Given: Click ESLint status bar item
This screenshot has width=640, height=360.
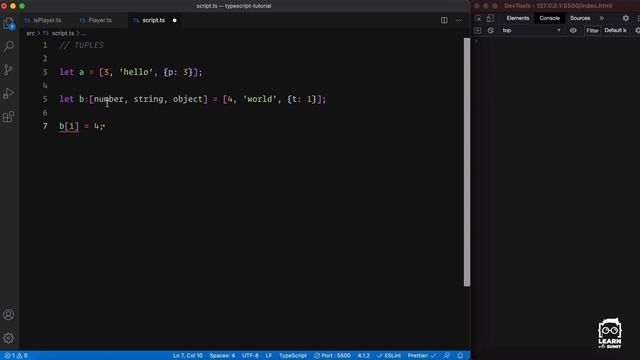Looking at the screenshot, I should (x=389, y=356).
